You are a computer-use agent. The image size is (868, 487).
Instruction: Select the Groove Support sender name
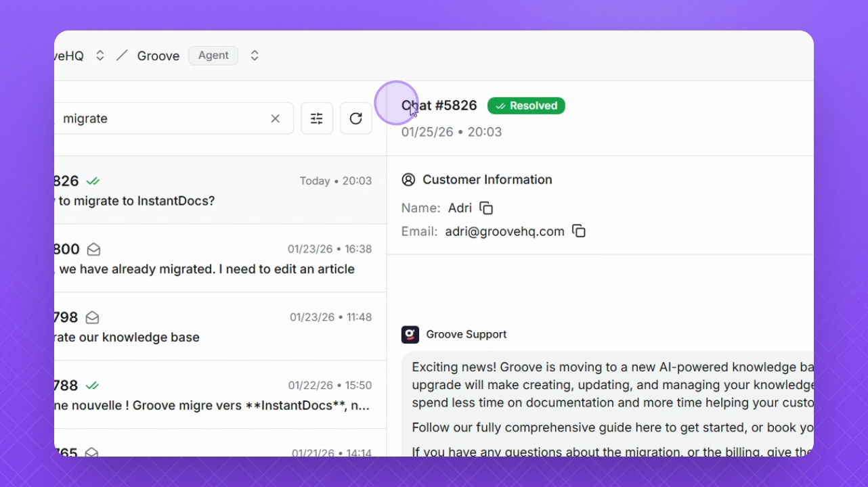[466, 334]
